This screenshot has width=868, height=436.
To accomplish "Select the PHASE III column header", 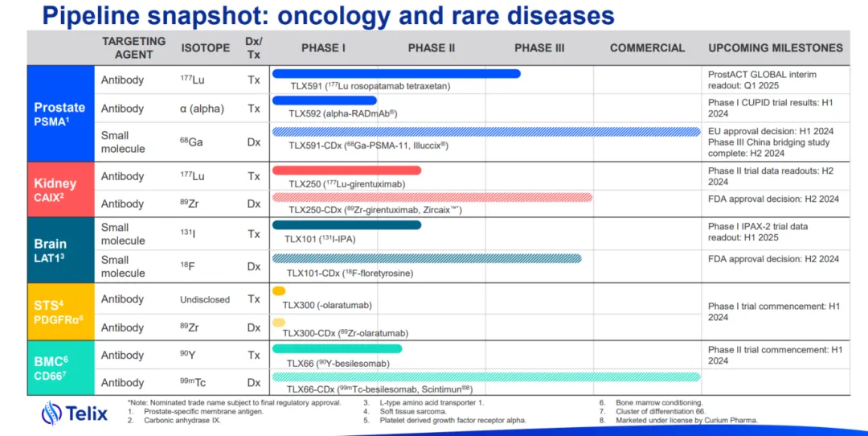I will tap(539, 48).
